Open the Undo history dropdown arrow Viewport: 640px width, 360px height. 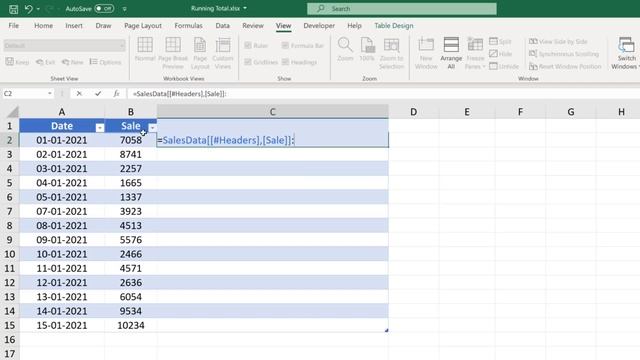[x=38, y=9]
